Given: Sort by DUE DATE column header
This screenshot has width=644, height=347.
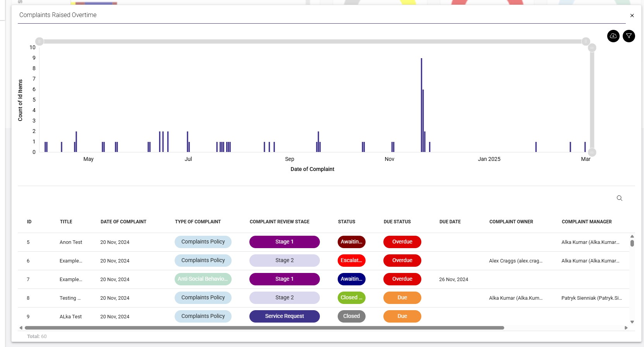Looking at the screenshot, I should click(x=450, y=222).
